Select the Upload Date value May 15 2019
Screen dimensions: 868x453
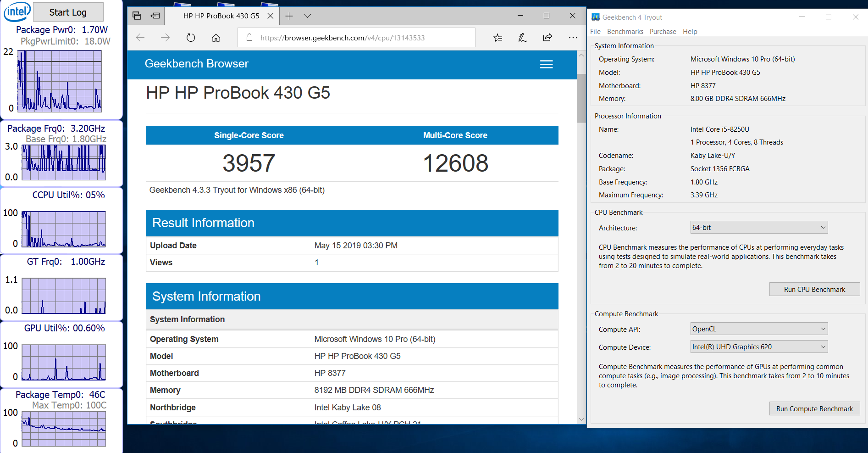click(x=356, y=246)
